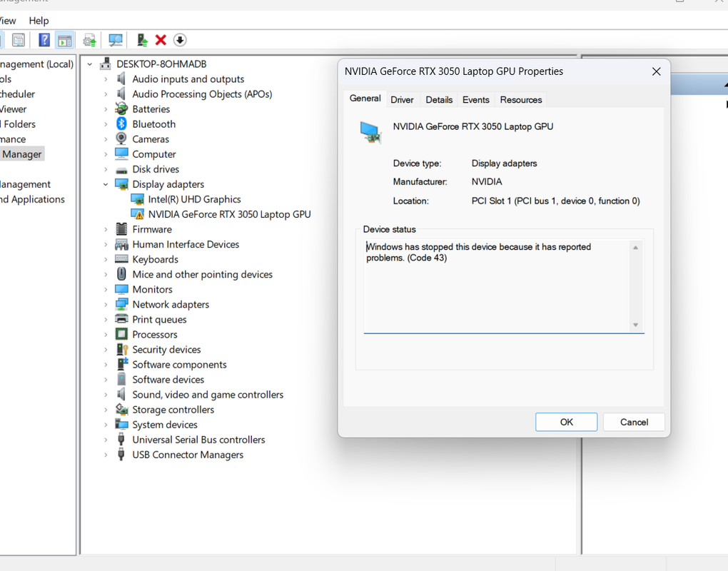Expand the Software components node
The height and width of the screenshot is (571, 728).
106,365
